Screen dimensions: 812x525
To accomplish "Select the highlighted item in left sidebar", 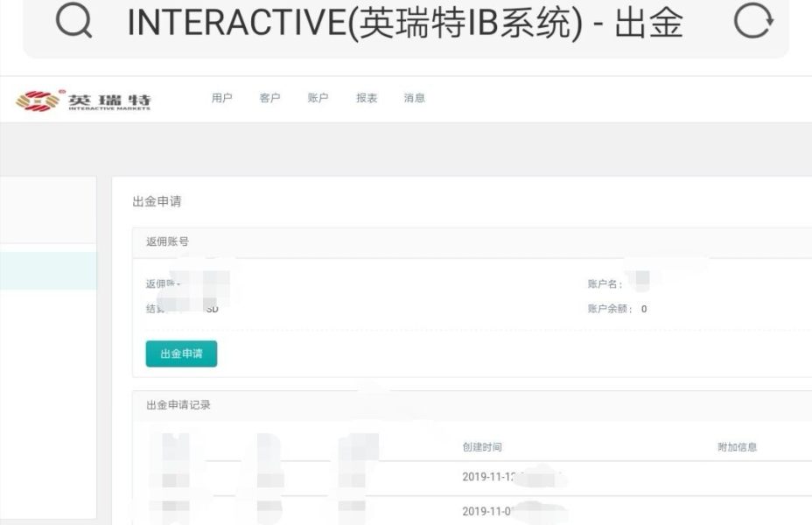I will tap(48, 270).
